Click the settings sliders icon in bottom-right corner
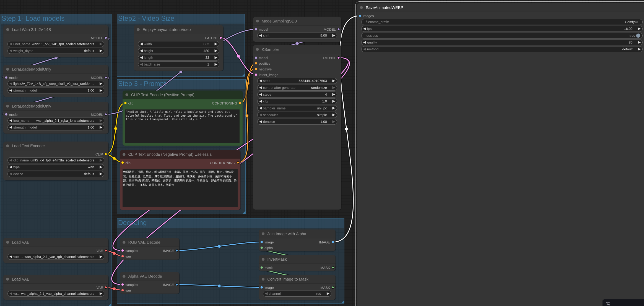This screenshot has height=306, width=644. (608, 304)
